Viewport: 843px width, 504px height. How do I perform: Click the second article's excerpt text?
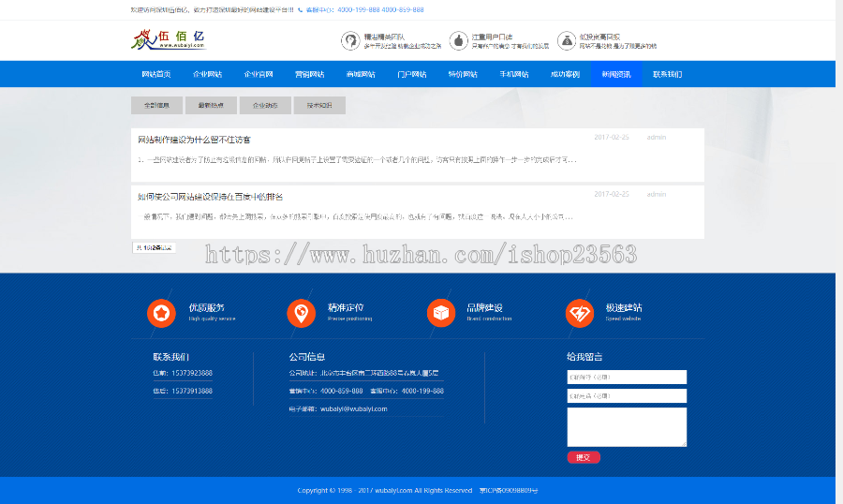pos(355,216)
